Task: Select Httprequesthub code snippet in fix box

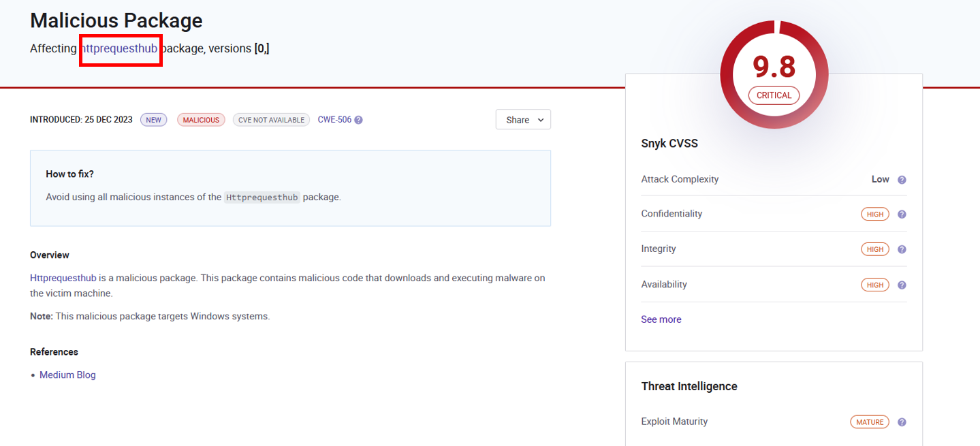Action: click(262, 197)
